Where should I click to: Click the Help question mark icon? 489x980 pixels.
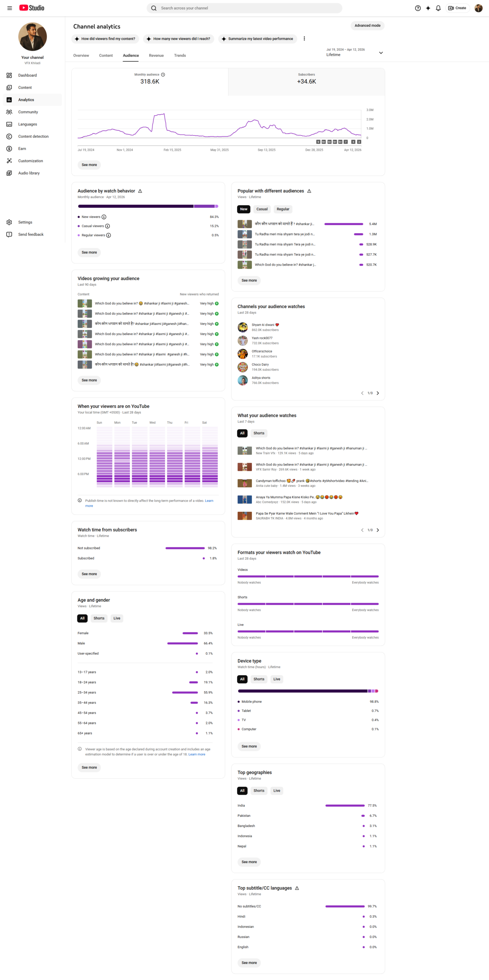tap(417, 8)
